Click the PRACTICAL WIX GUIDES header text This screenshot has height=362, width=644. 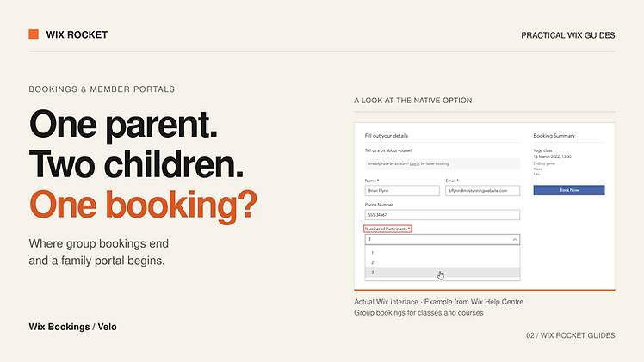click(568, 35)
